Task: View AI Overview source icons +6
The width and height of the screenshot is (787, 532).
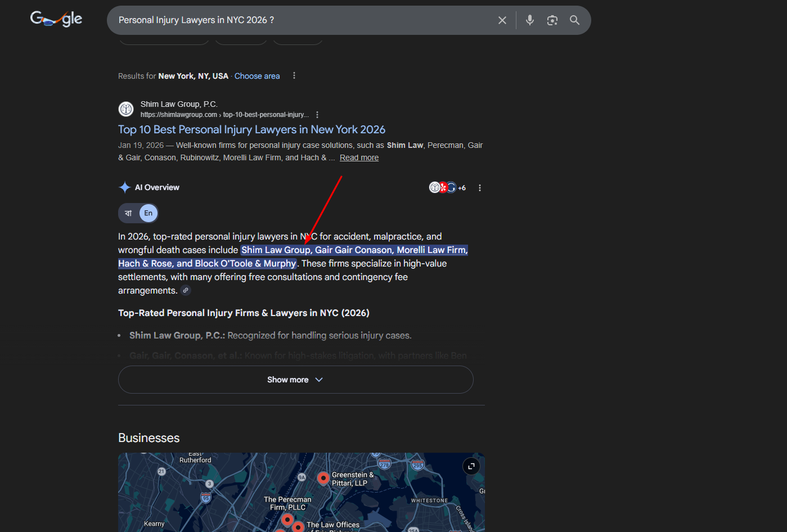Action: tap(447, 188)
